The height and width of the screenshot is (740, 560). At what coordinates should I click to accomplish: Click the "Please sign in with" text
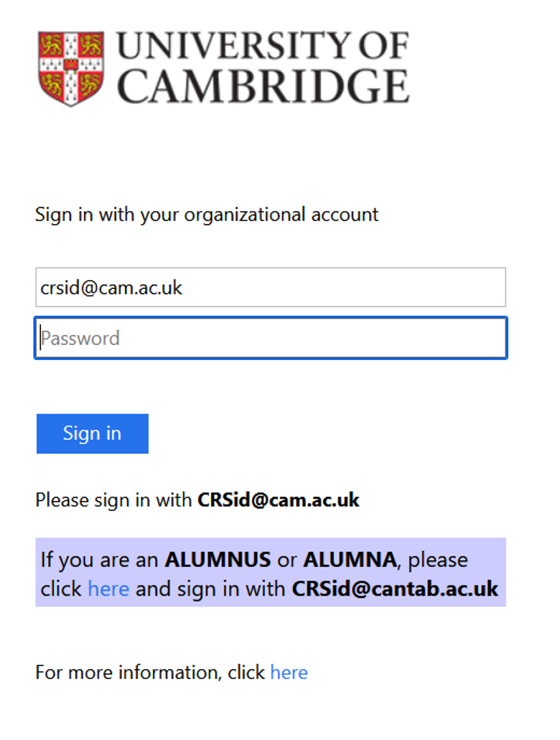[113, 500]
